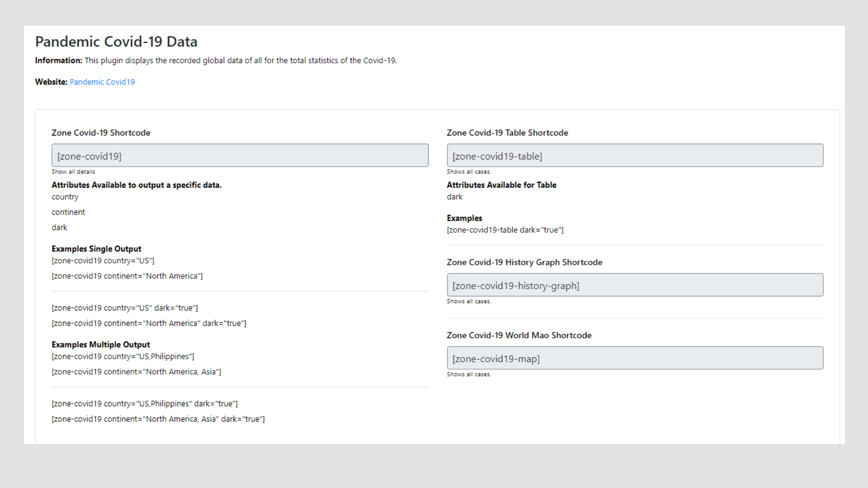Viewport: 868px width, 488px height.
Task: Click the Zone Covid-19 Table Shortcode label
Action: click(x=507, y=133)
